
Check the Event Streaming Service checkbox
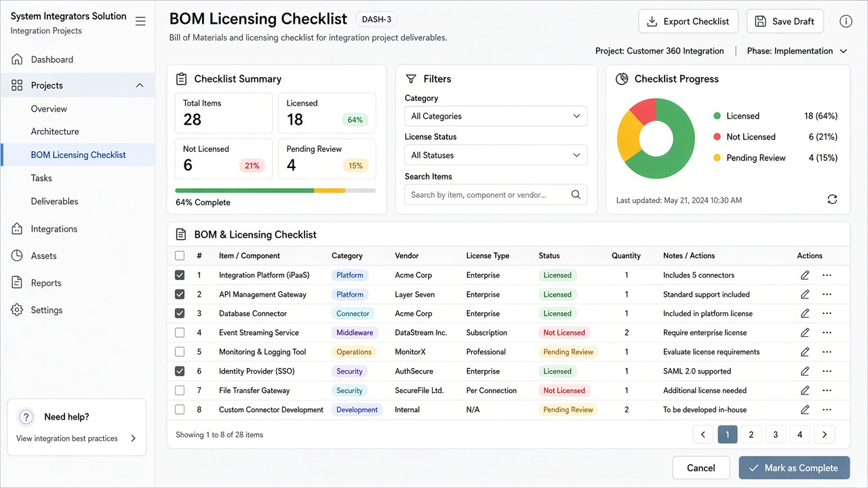pyautogui.click(x=180, y=333)
